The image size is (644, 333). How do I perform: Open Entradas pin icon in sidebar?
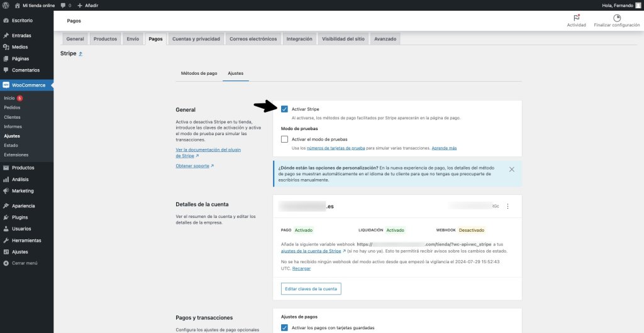point(6,36)
